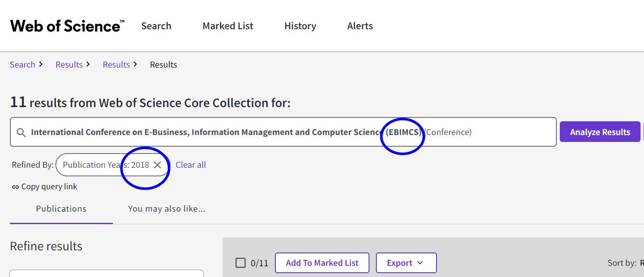644x277 pixels.
Task: Click the Refine results heading
Action: [x=46, y=246]
